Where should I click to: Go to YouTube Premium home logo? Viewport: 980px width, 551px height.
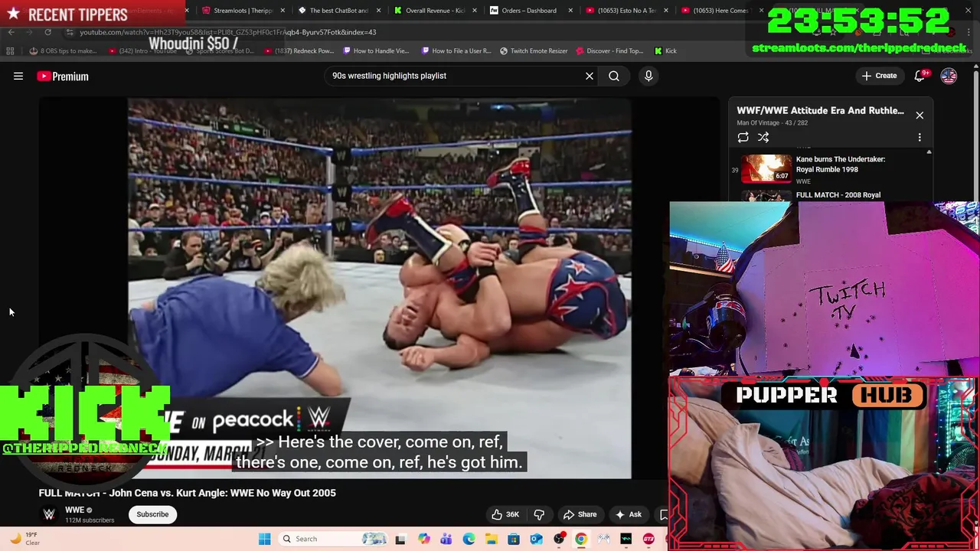pos(63,76)
